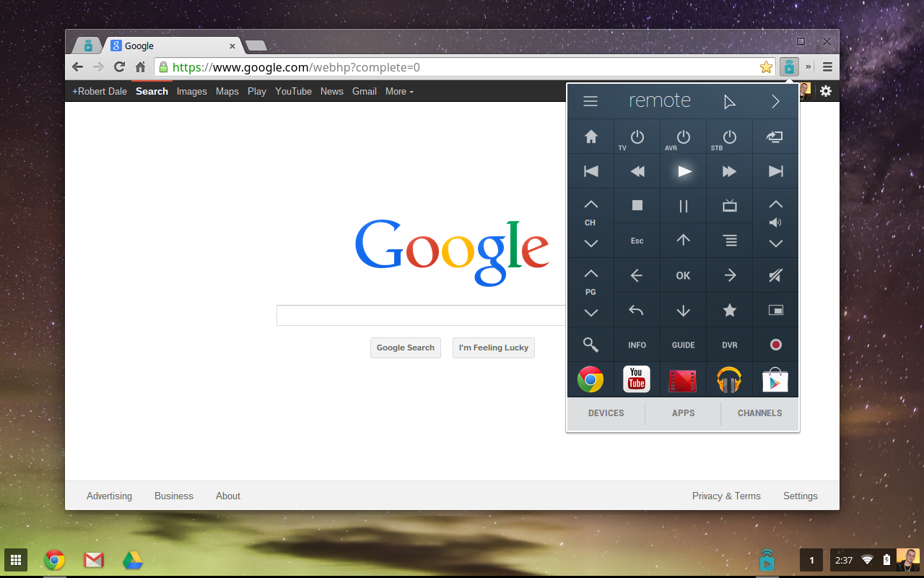The image size is (924, 578).
Task: Open Gmail in Google bar
Action: point(365,91)
